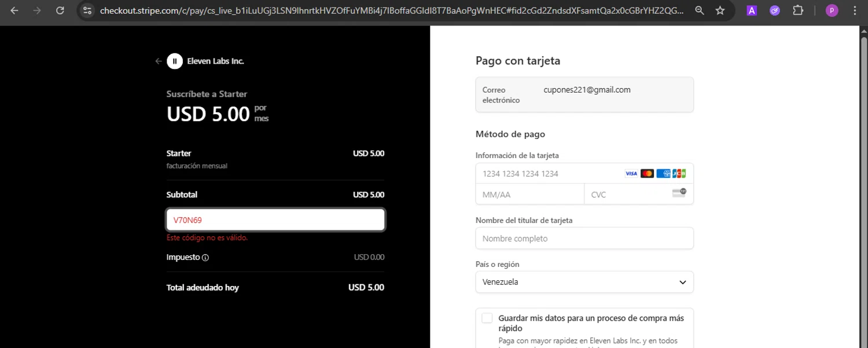Viewport: 868px width, 348px height.
Task: Click the Mastercard icon
Action: click(x=647, y=174)
